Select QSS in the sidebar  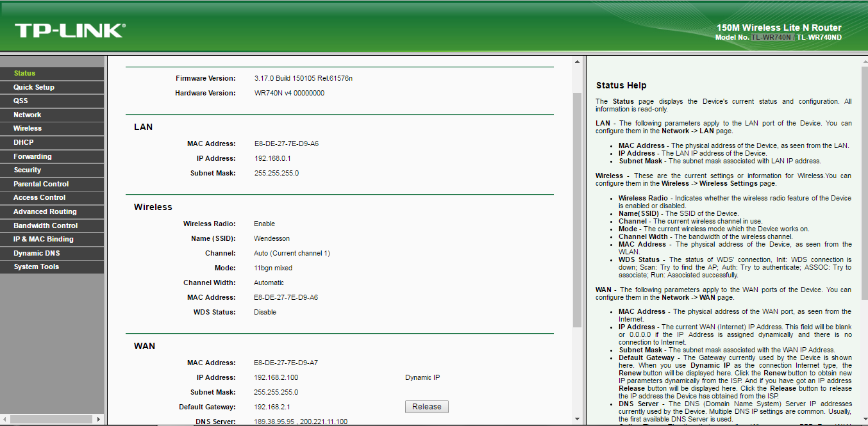(x=51, y=101)
